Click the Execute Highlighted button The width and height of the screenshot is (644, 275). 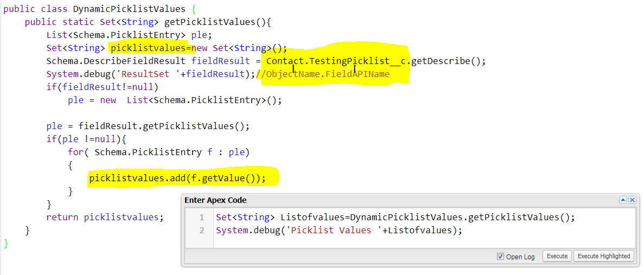coord(603,256)
